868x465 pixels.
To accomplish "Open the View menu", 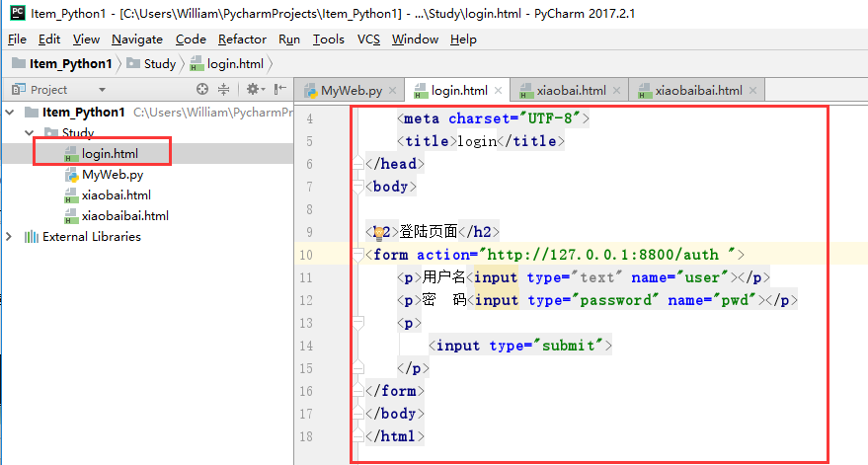I will point(86,39).
